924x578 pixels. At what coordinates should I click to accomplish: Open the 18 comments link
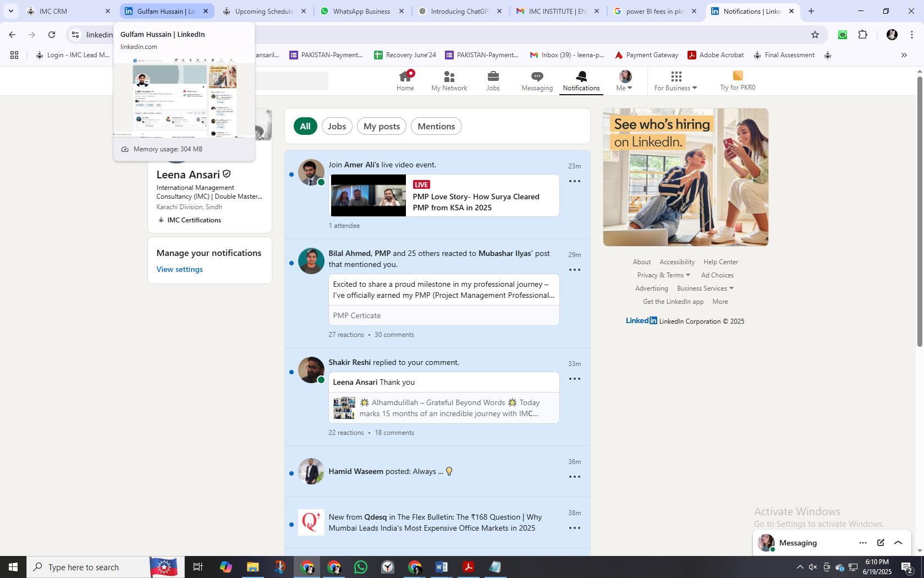click(x=394, y=433)
